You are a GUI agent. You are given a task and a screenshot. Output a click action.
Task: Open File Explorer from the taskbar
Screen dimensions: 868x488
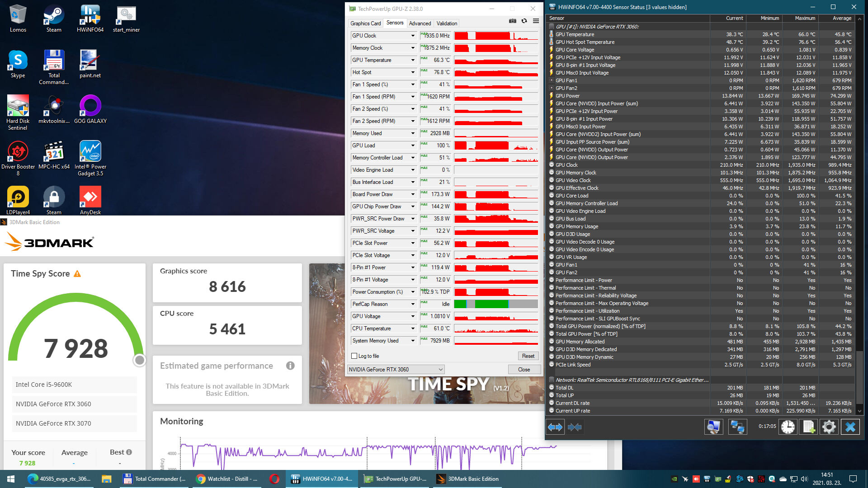pos(107,479)
